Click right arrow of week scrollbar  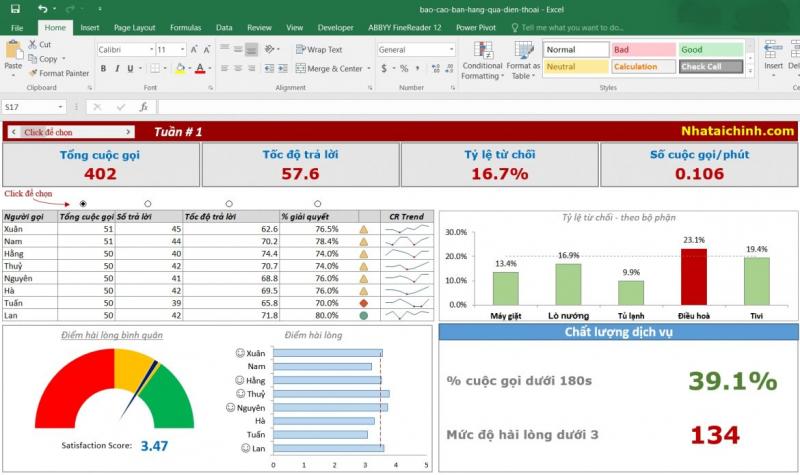[129, 131]
